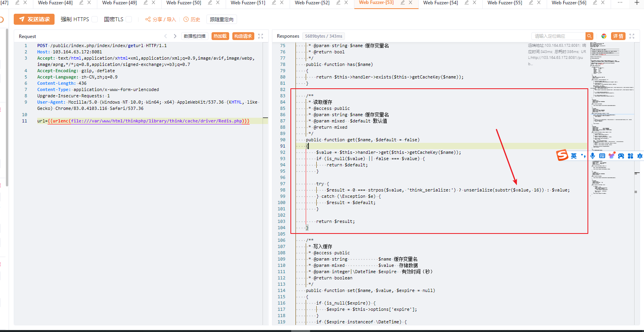This screenshot has width=644, height=332.
Task: Rename the Web Fuzzer-[50] tab via pencil icon
Action: coord(210,2)
